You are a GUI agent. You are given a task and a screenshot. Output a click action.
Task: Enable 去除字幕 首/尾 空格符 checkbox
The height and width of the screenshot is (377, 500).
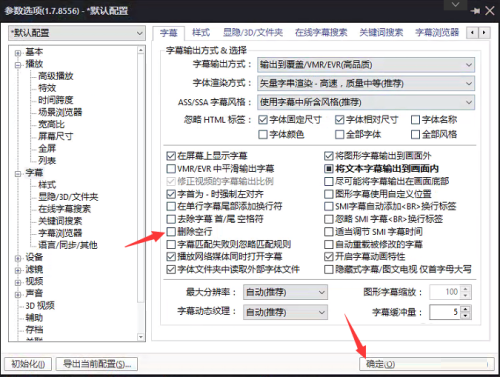pos(171,219)
